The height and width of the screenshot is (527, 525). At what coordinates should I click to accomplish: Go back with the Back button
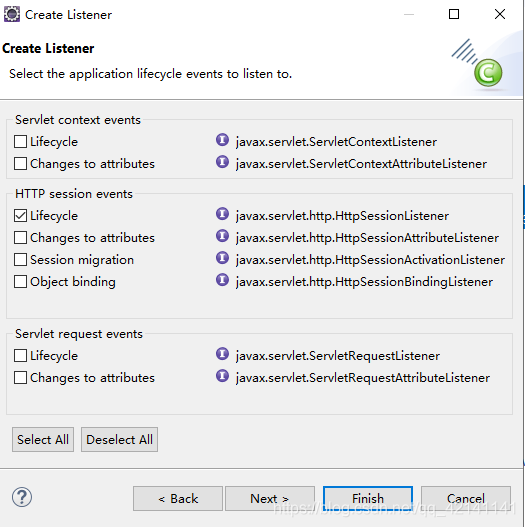178,498
